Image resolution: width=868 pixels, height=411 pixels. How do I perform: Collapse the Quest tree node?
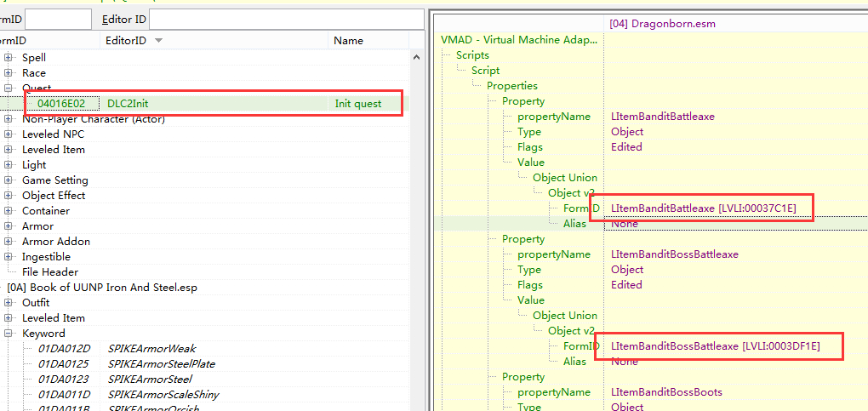pyautogui.click(x=9, y=88)
